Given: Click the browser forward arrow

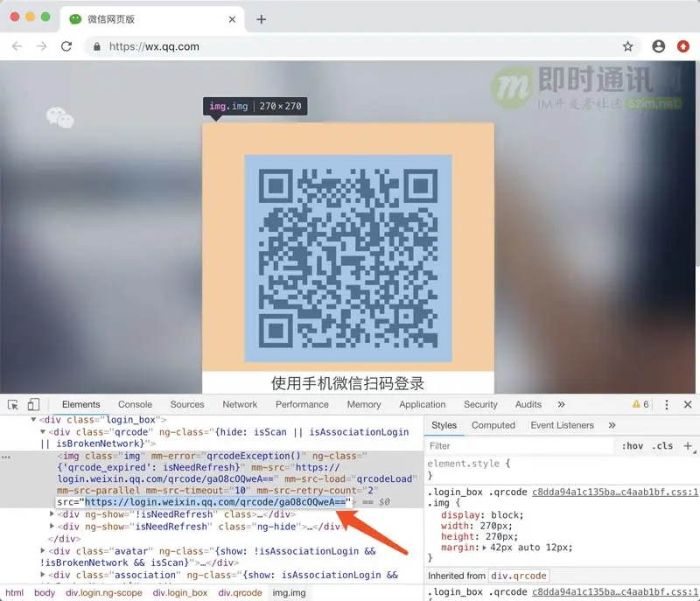Looking at the screenshot, I should click(41, 46).
